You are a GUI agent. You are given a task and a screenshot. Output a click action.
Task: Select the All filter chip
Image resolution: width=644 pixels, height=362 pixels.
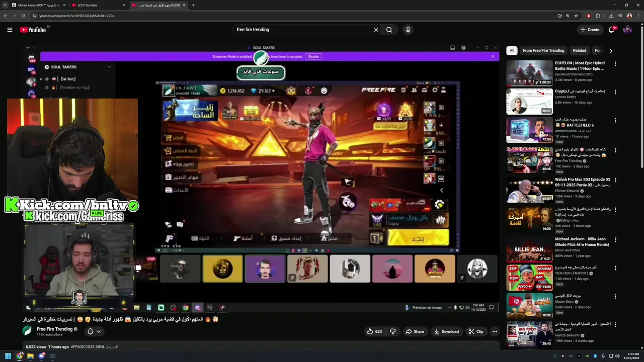512,50
